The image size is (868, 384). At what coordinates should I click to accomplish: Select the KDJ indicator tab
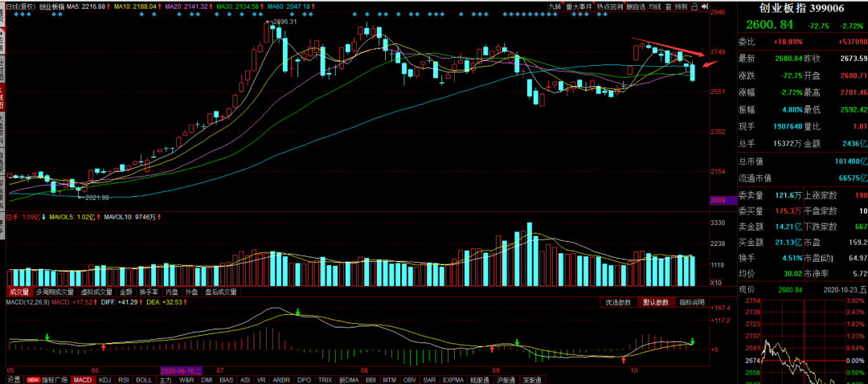(105, 379)
